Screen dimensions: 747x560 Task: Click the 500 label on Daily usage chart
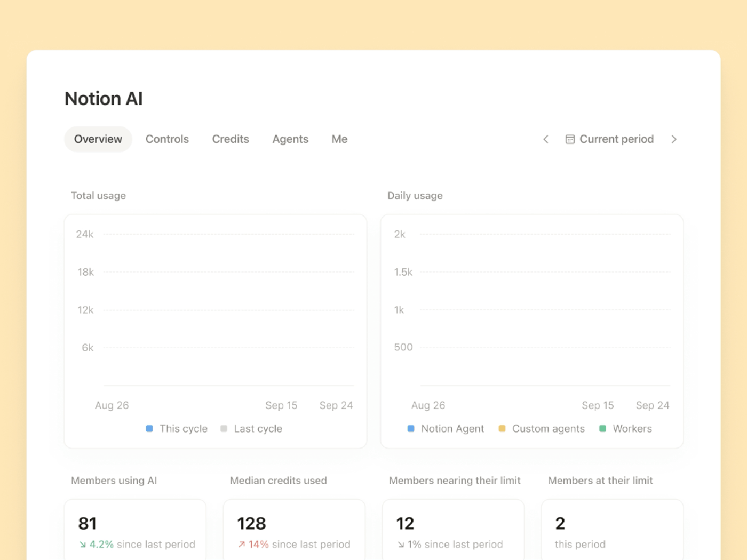tap(403, 347)
